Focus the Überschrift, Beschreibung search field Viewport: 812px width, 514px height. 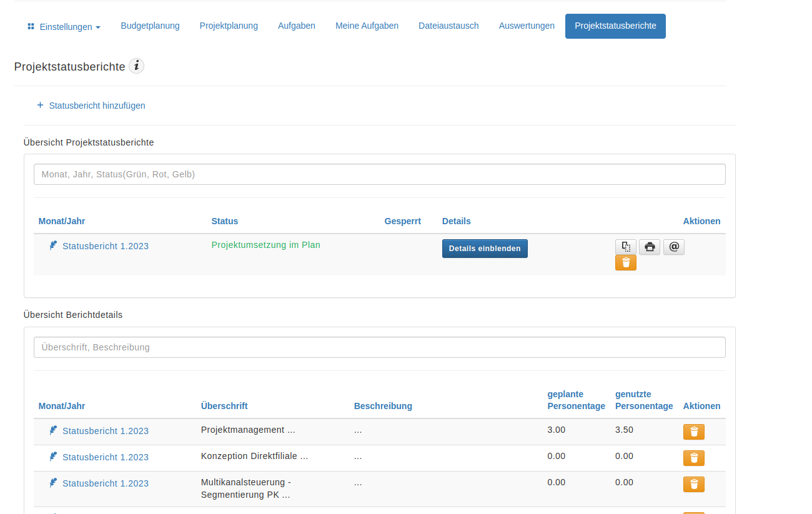tap(380, 347)
